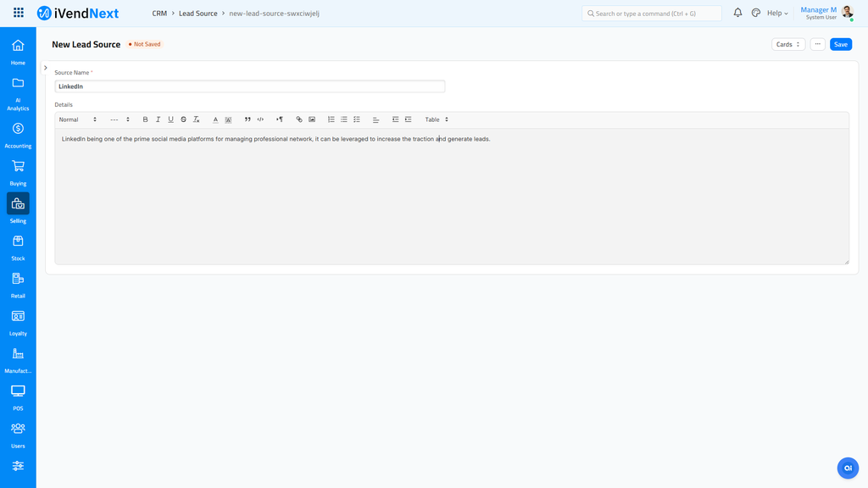Toggle right-to-left text direction
The width and height of the screenshot is (868, 488).
click(x=280, y=119)
